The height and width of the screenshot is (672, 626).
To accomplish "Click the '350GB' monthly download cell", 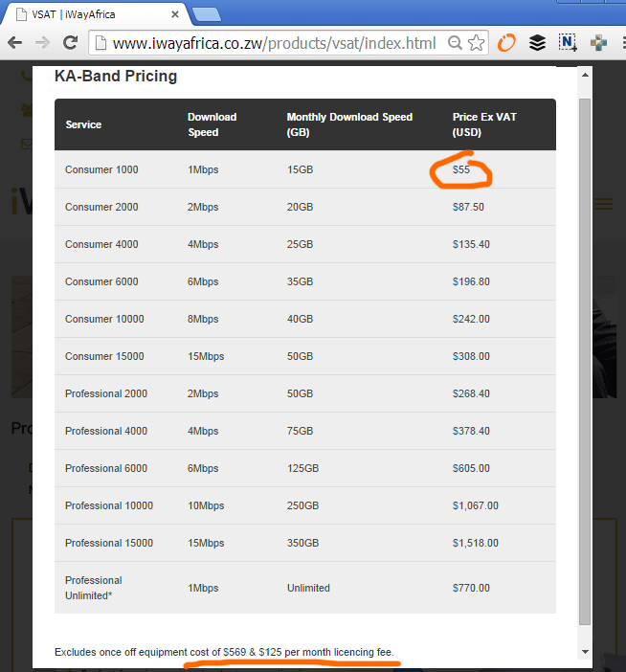I will [302, 543].
